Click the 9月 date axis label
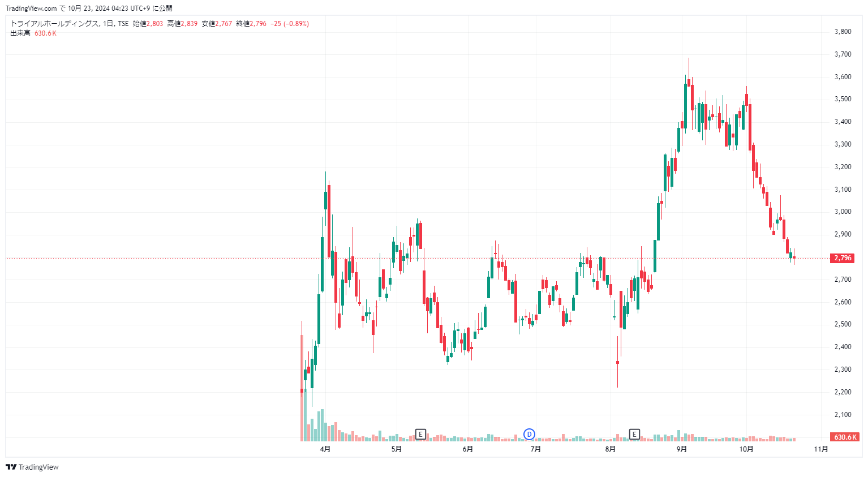 (682, 449)
